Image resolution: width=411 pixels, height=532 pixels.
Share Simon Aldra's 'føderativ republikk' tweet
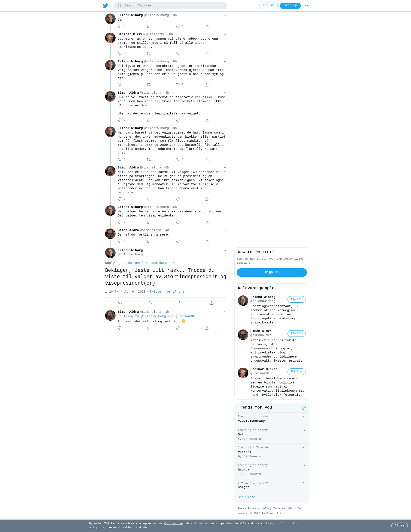click(207, 120)
